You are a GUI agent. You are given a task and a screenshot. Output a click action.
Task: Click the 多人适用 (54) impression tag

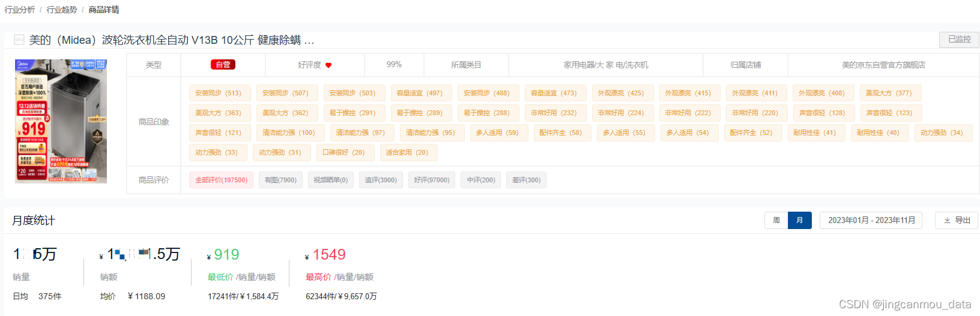click(689, 133)
